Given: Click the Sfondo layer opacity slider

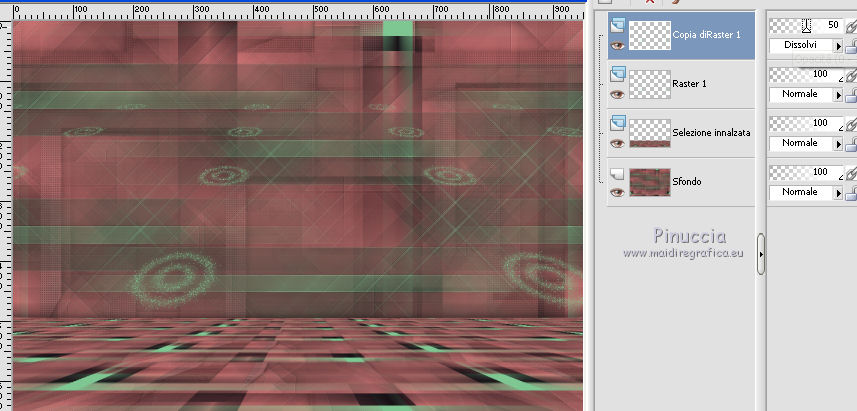Looking at the screenshot, I should click(x=806, y=172).
